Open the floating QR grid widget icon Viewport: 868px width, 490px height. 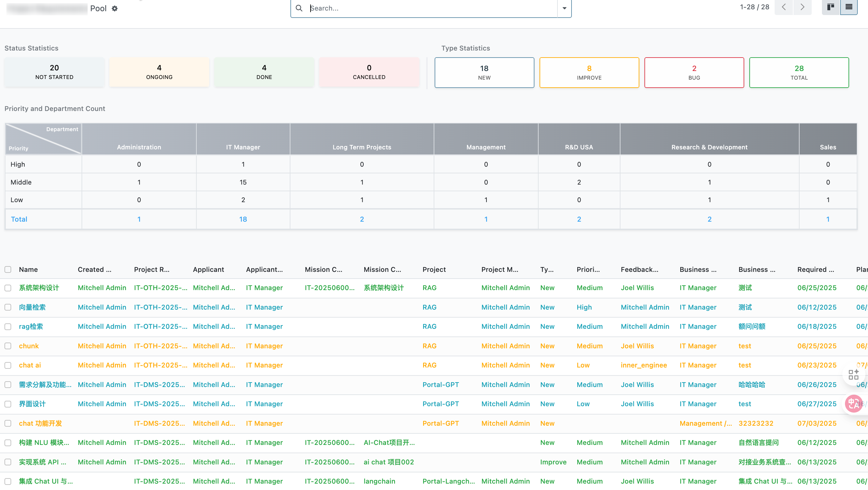coord(853,375)
